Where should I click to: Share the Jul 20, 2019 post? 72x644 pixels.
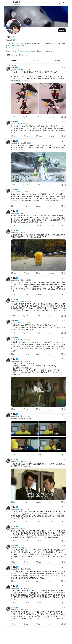tap(65, 206)
